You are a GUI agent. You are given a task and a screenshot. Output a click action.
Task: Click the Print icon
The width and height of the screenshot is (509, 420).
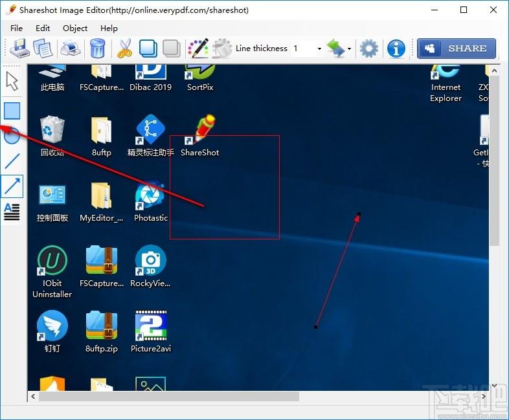pyautogui.click(x=71, y=49)
